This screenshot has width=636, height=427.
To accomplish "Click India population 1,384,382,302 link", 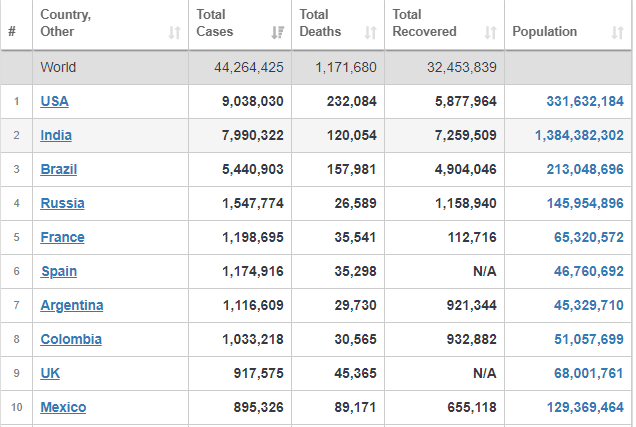I will point(579,135).
